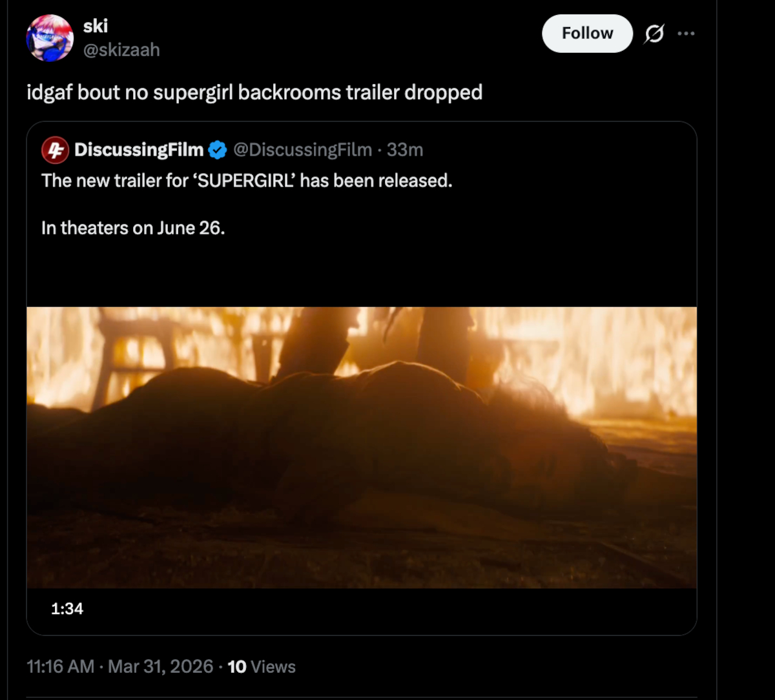Viewport: 775px width, 700px height.
Task: Click the 'idgaf bout no supergirl' post text
Action: (254, 92)
